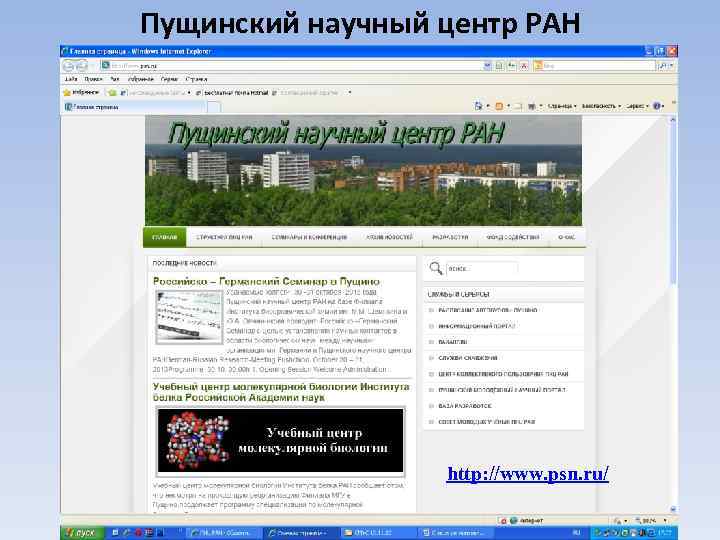Click the RSS feeds icon in command bar

(x=499, y=106)
